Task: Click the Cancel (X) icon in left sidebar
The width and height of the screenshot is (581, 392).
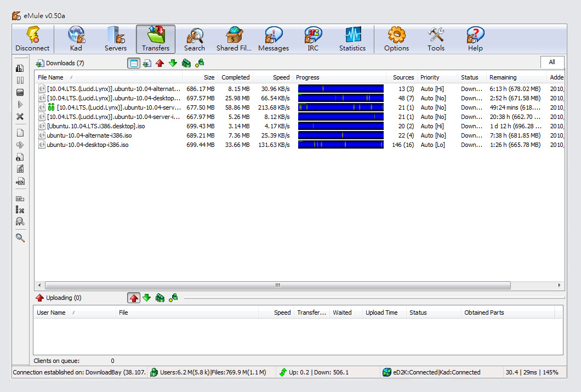Action: [x=20, y=116]
